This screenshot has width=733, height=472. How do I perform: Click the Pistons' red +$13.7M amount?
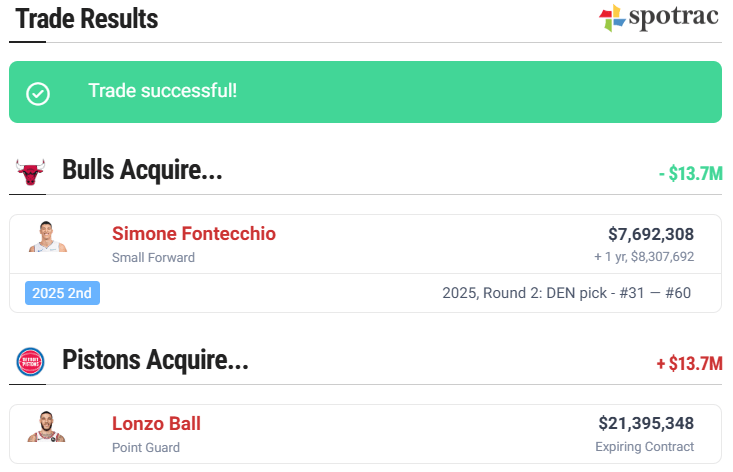689,364
